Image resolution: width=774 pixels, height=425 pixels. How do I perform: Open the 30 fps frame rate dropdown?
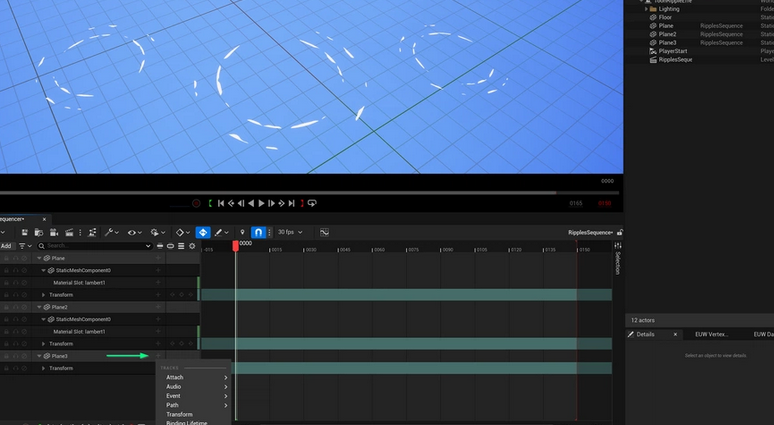pyautogui.click(x=289, y=232)
